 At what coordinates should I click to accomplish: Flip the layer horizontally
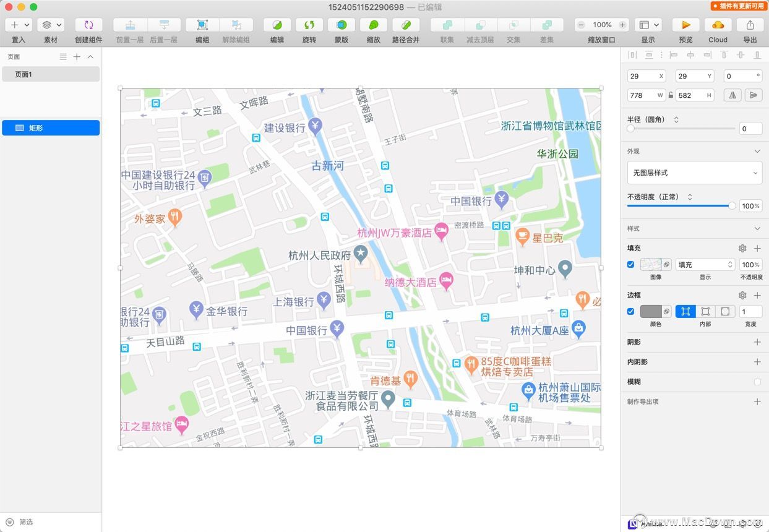tap(733, 95)
